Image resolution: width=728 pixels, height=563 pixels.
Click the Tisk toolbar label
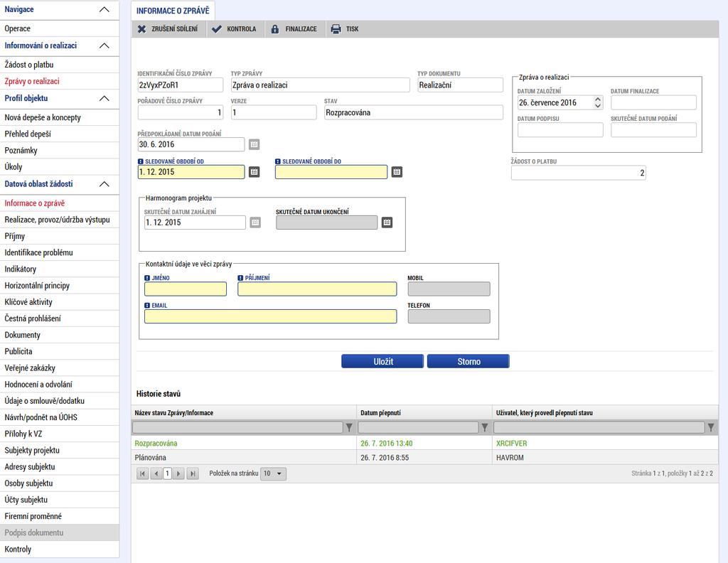[x=353, y=28]
